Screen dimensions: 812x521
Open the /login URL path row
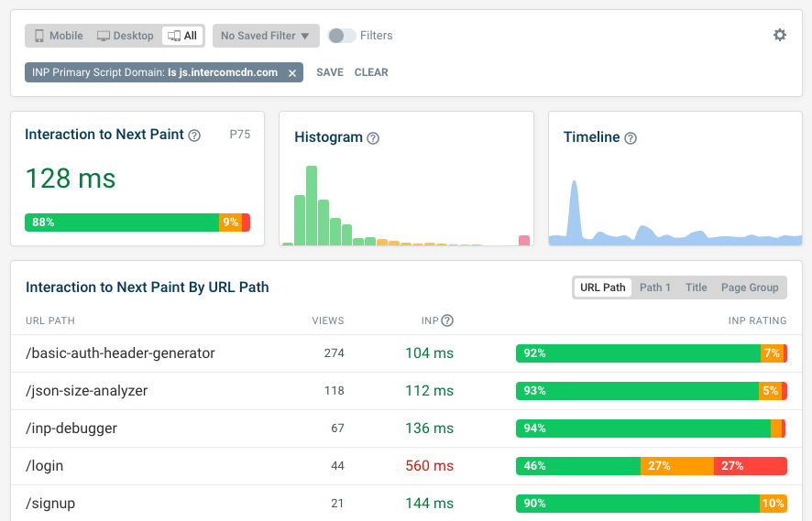click(406, 466)
